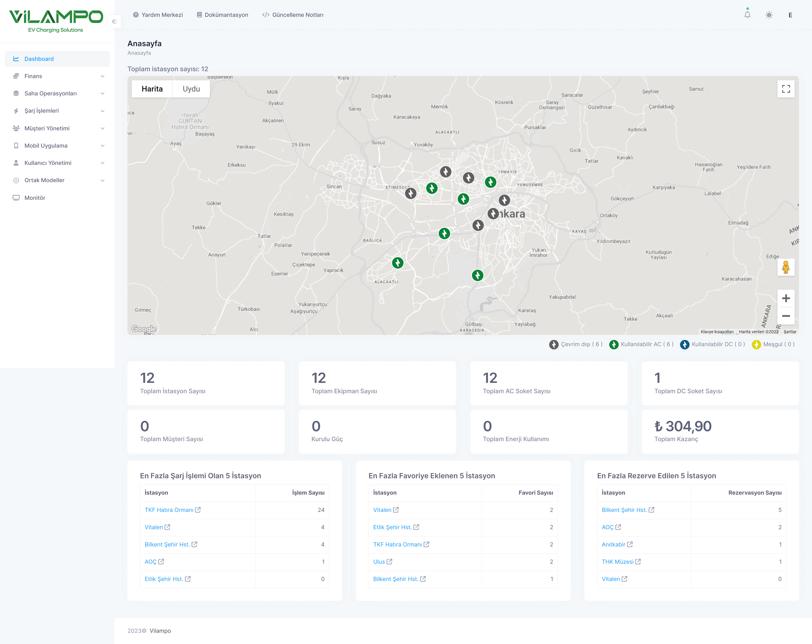Click the Vilampo logo
The width and height of the screenshot is (812, 644).
click(56, 21)
